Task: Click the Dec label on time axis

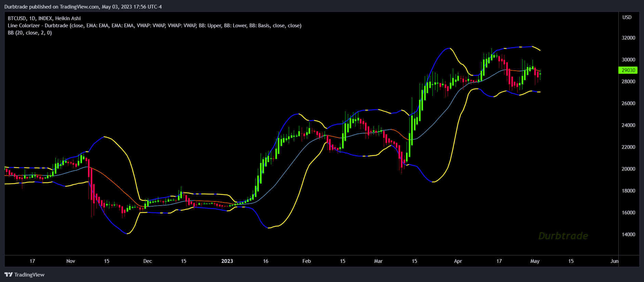Action: click(x=147, y=261)
